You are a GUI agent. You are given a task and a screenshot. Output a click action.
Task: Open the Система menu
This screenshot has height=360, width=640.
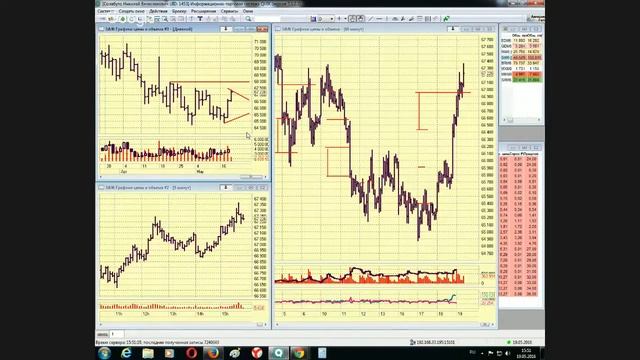coord(105,11)
